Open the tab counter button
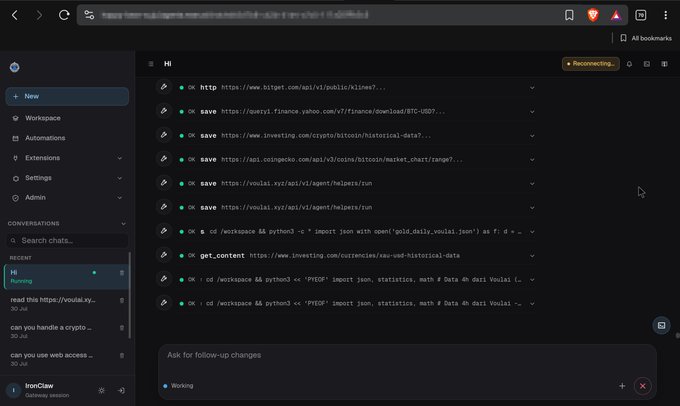The image size is (680, 406). (x=641, y=15)
